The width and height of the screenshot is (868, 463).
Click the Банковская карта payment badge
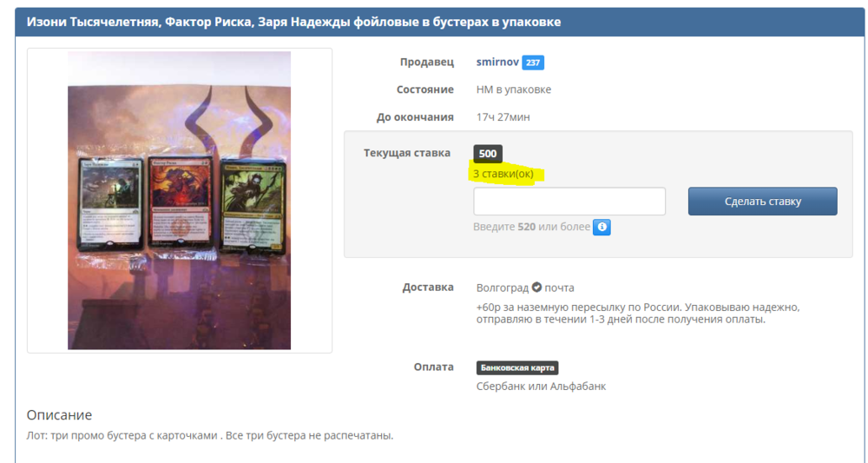(517, 367)
